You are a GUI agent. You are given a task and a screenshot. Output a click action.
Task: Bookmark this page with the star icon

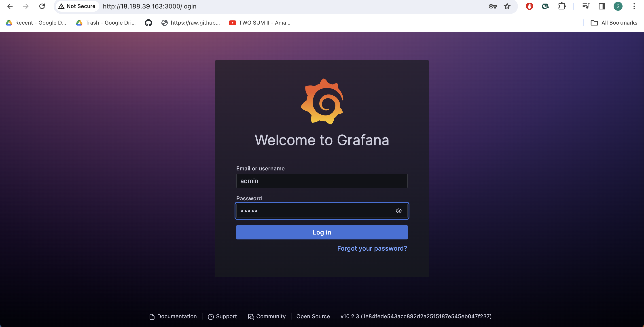tap(507, 6)
